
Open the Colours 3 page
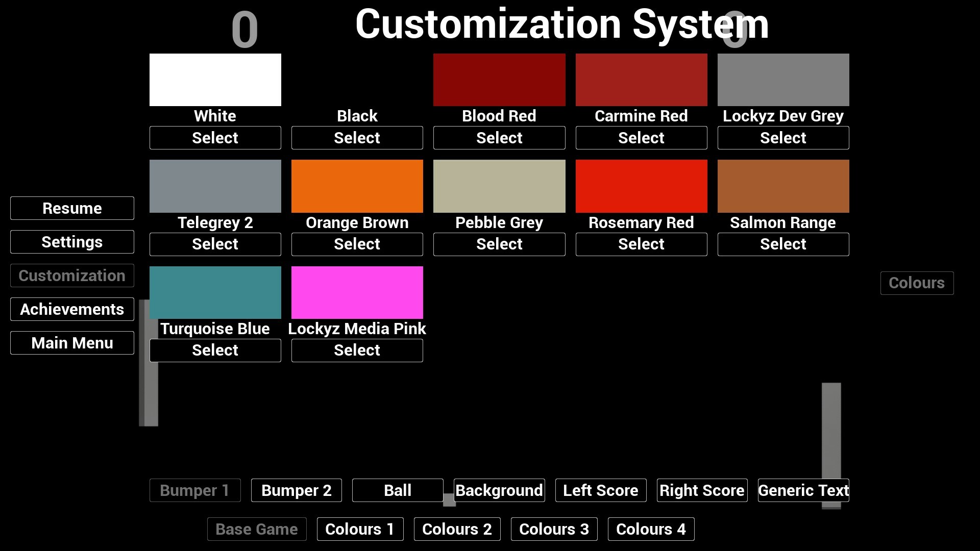(554, 529)
